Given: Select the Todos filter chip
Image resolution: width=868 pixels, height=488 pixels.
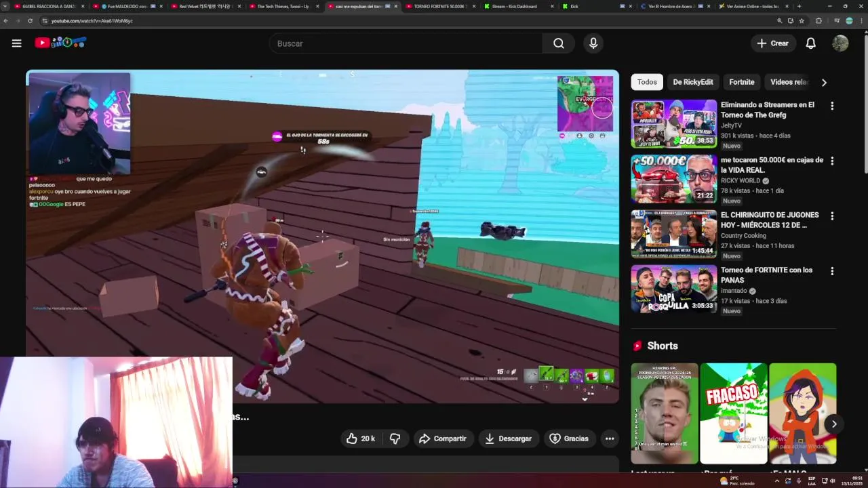Looking at the screenshot, I should 647,82.
